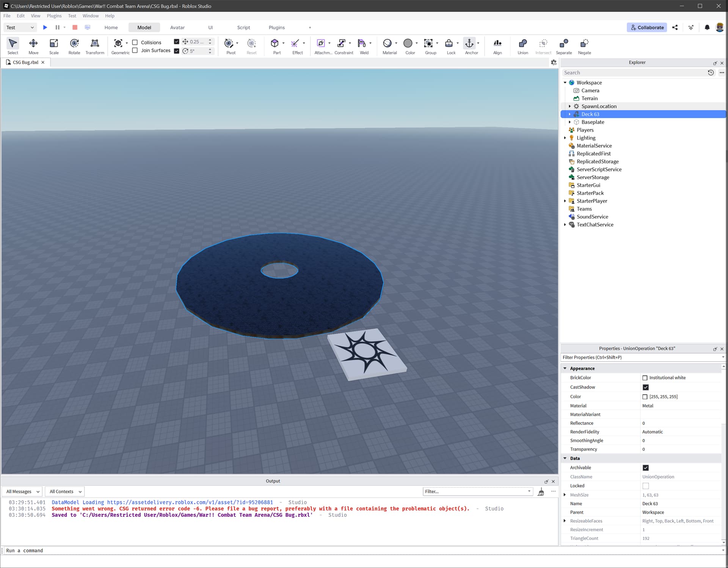This screenshot has height=568, width=728.
Task: Toggle the Anchor tool
Action: [x=469, y=43]
